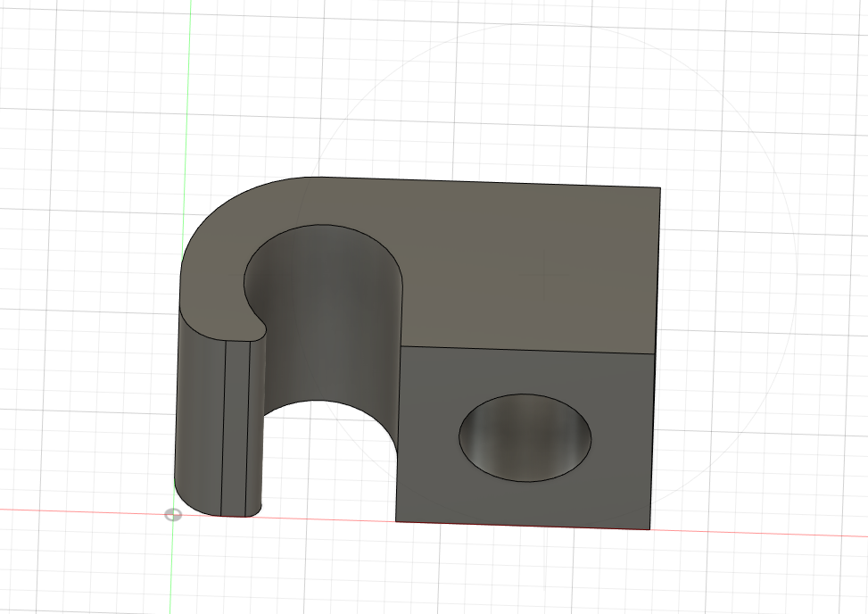Select the narrow flat strip on hook front
The height and width of the screenshot is (614, 868).
[236, 429]
